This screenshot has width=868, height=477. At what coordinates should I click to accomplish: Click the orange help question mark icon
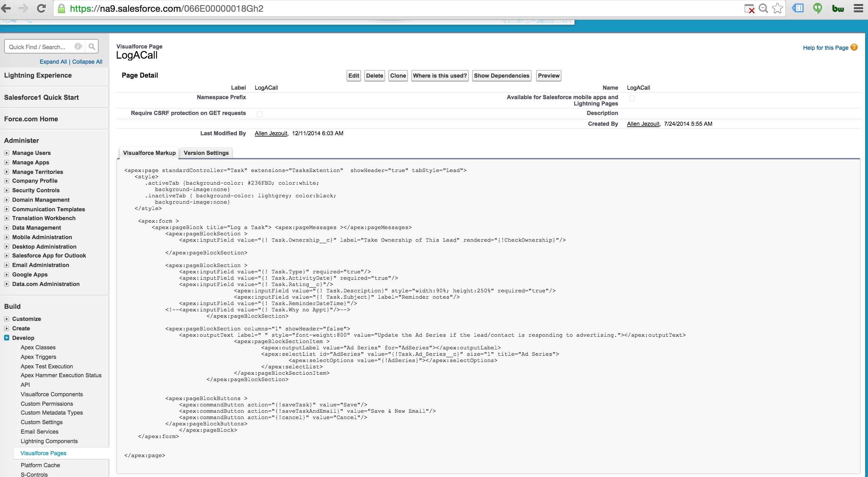[x=854, y=48]
